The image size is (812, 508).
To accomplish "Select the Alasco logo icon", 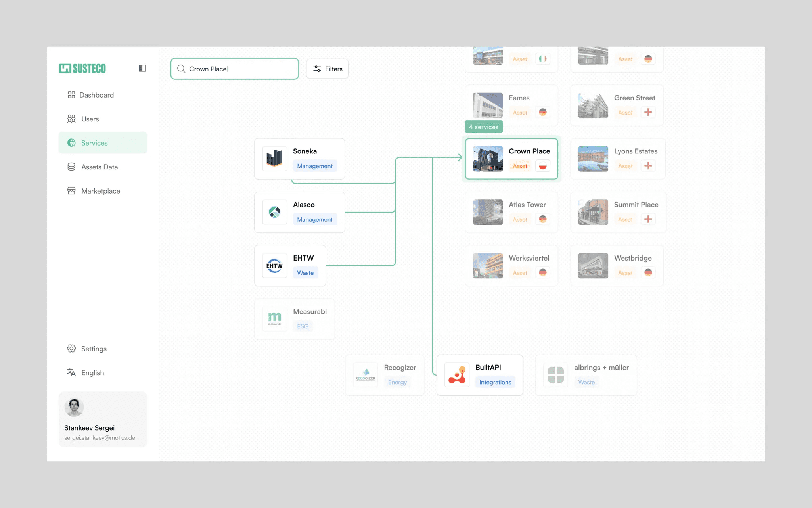I will pos(274,212).
